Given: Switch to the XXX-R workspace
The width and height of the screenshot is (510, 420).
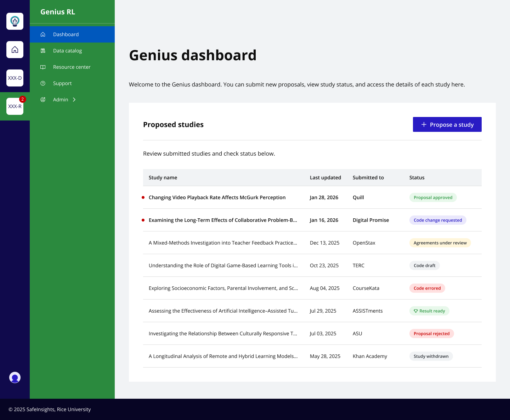Looking at the screenshot, I should click(x=15, y=106).
